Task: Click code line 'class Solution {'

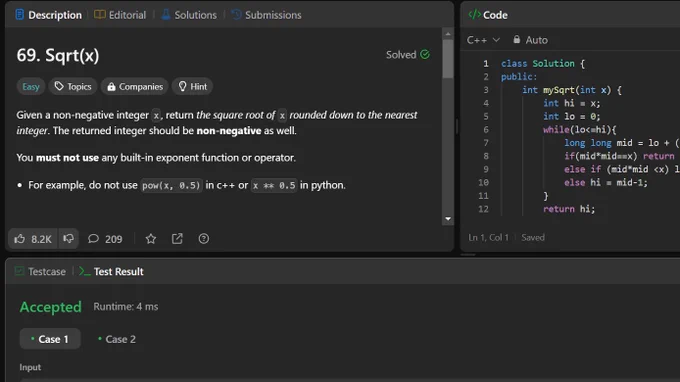Action: click(x=543, y=63)
